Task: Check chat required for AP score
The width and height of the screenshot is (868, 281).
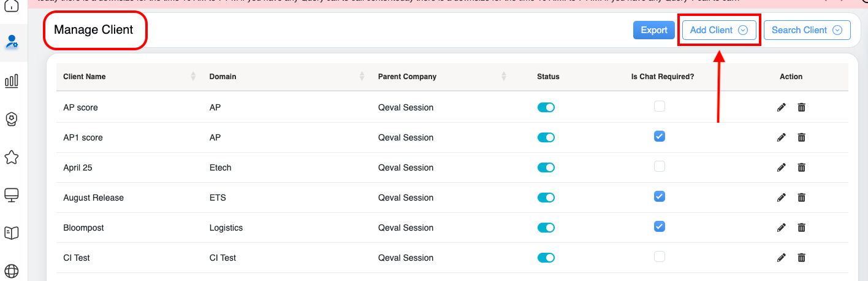Action: click(659, 106)
